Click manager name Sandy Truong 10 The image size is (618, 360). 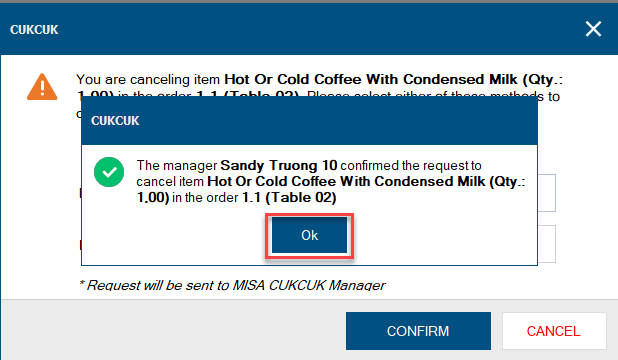(279, 165)
